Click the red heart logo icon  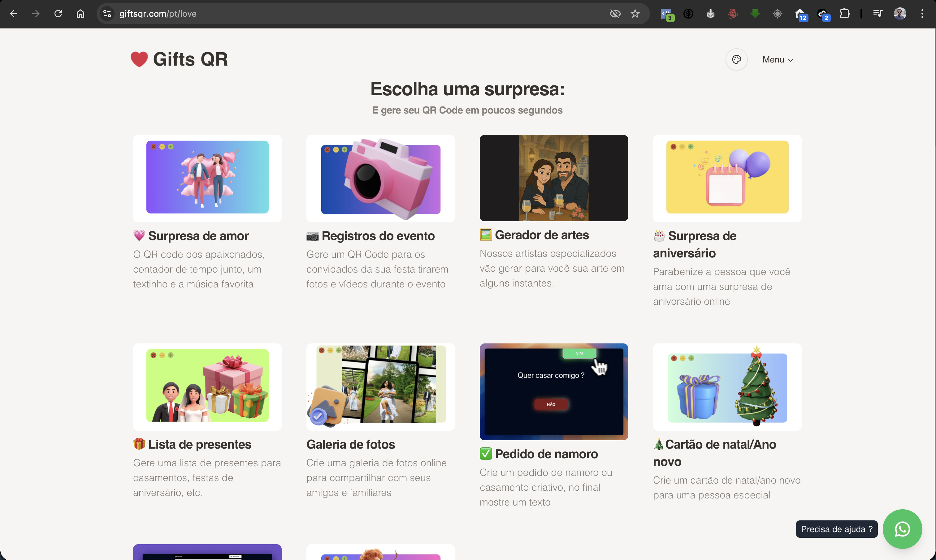pyautogui.click(x=139, y=59)
